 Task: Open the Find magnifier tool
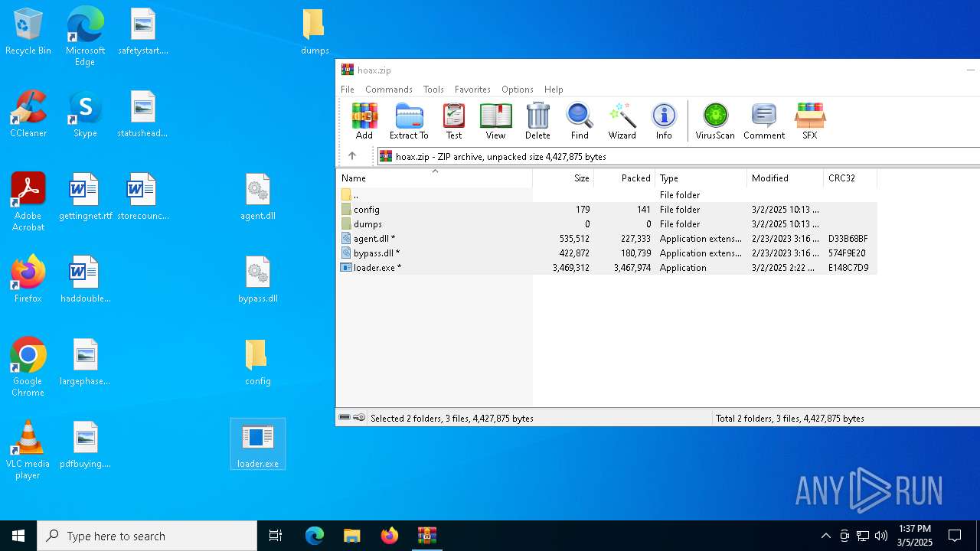click(x=580, y=121)
